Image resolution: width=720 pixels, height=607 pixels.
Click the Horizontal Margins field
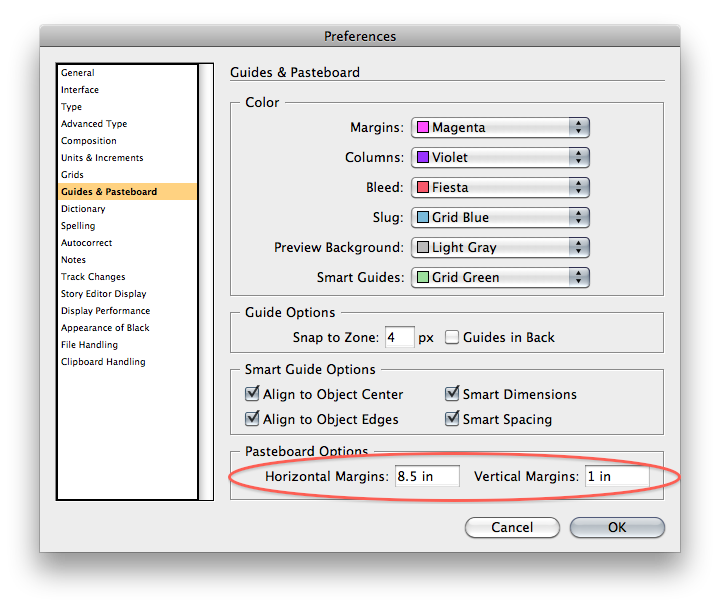tap(427, 476)
